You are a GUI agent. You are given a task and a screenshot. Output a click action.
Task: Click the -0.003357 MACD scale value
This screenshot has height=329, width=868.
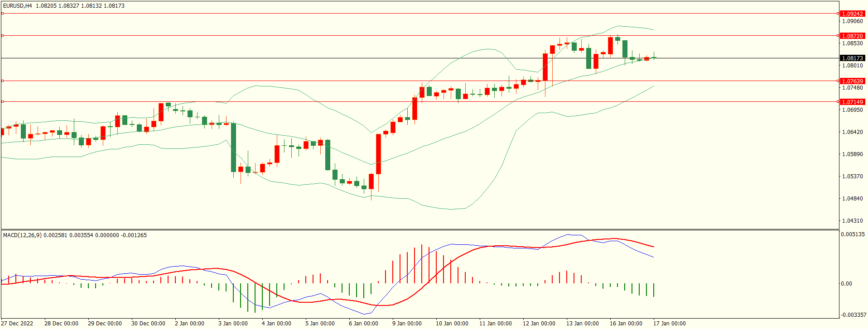[854, 315]
